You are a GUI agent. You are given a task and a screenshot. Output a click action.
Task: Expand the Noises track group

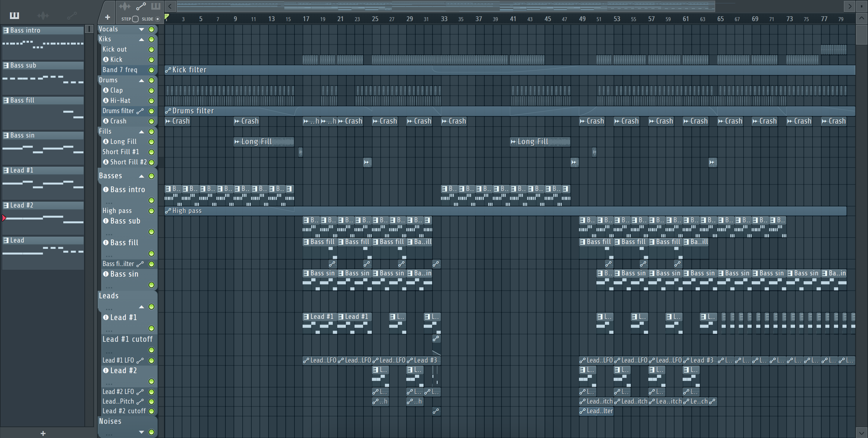coord(142,432)
